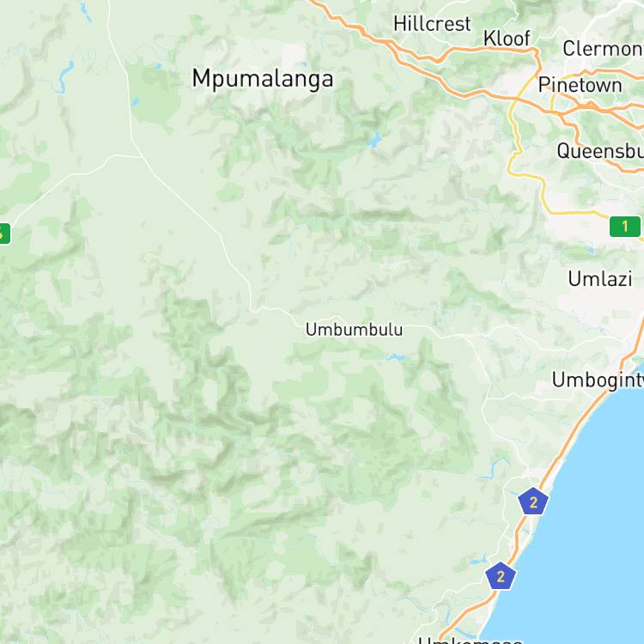Image resolution: width=644 pixels, height=644 pixels.
Task: Select the Queensburgh label
Action: click(600, 151)
